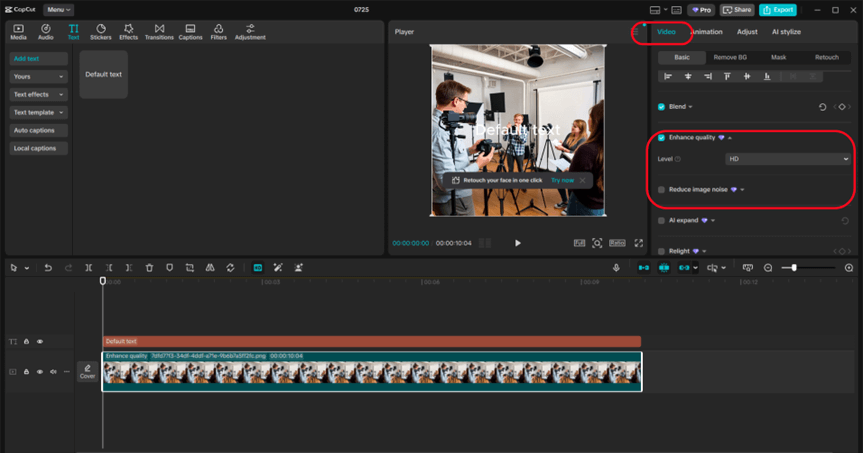Expand the Text effects category
This screenshot has height=453, width=863.
pos(39,94)
